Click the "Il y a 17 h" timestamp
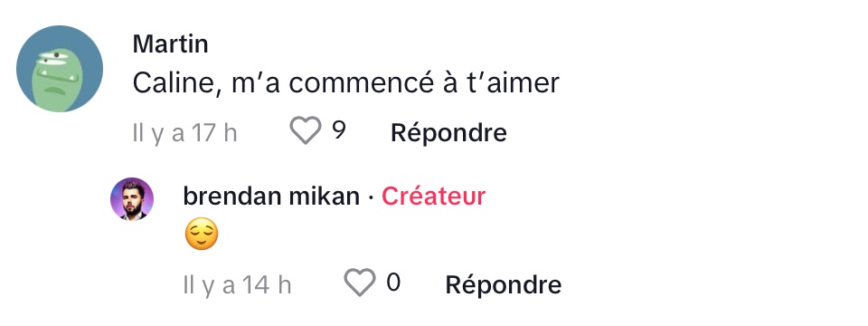The image size is (868, 326). coord(184,133)
